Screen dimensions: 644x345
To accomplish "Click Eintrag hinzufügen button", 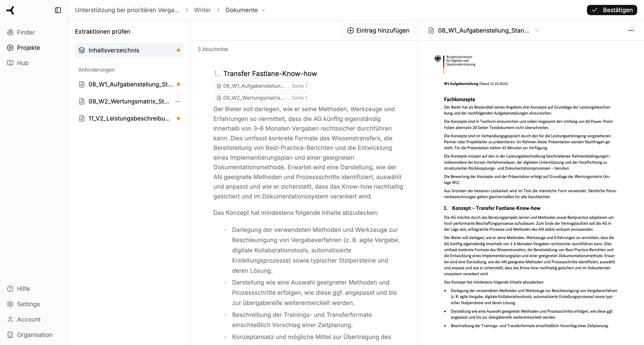I will point(378,30).
